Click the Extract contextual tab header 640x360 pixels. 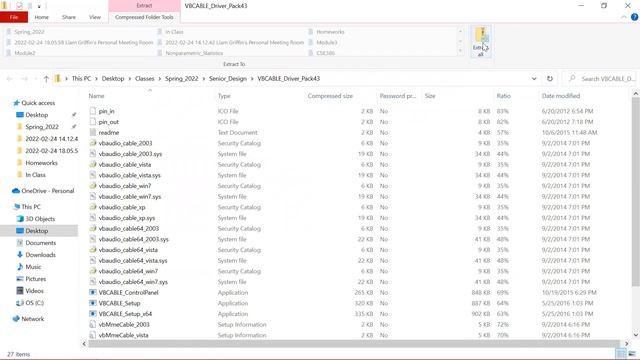(144, 6)
